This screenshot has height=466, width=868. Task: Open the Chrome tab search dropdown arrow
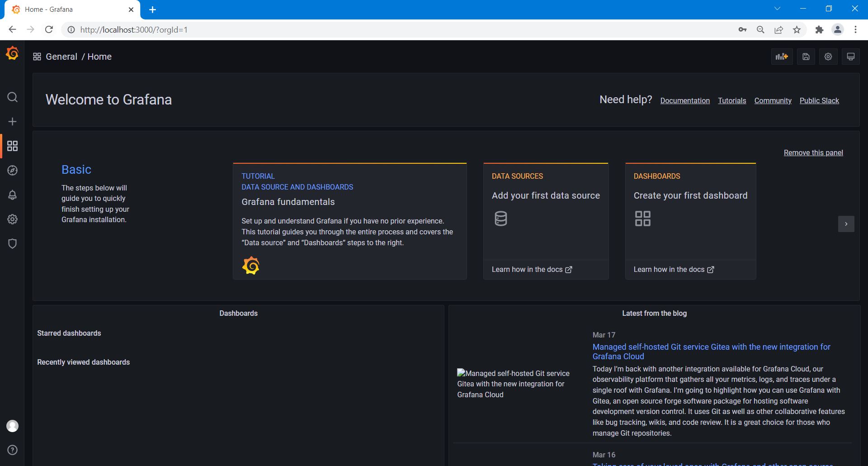tap(777, 9)
